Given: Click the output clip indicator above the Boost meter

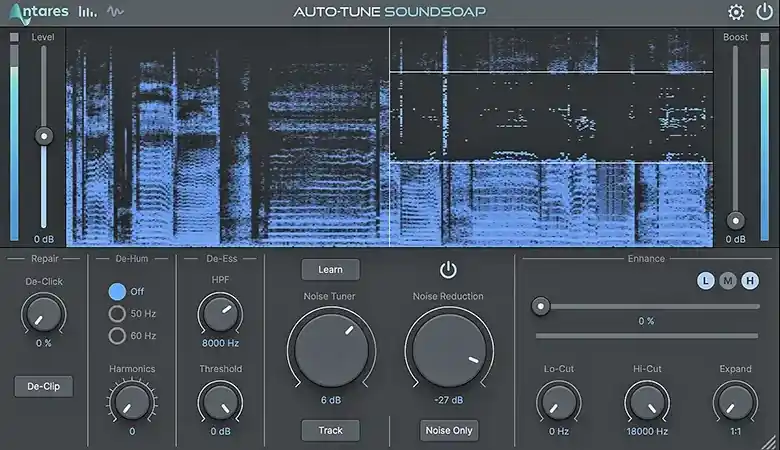Looking at the screenshot, I should [x=765, y=37].
